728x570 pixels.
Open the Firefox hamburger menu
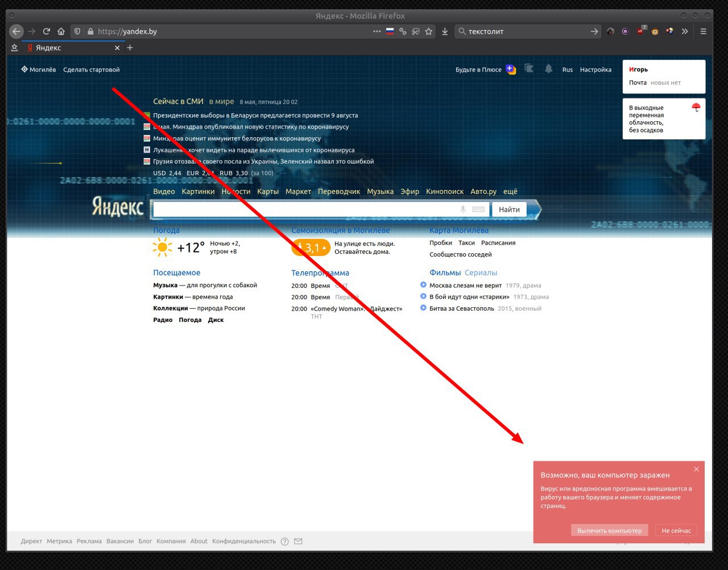[x=704, y=31]
